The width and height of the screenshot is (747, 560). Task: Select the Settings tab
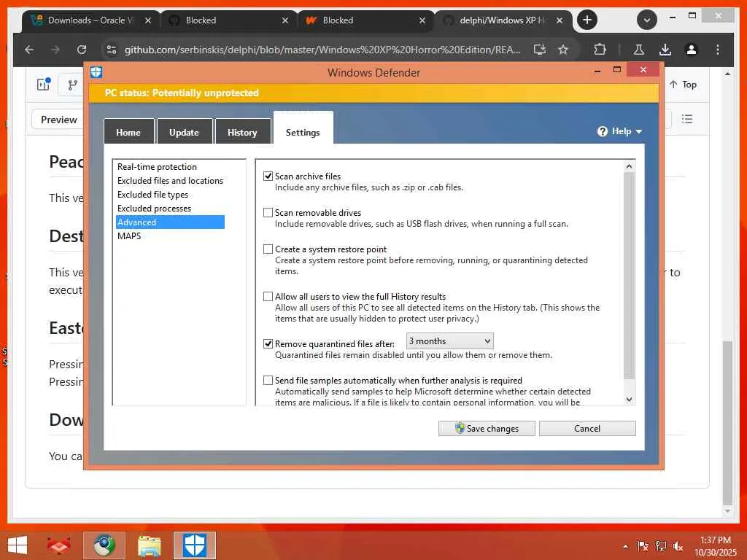(303, 128)
